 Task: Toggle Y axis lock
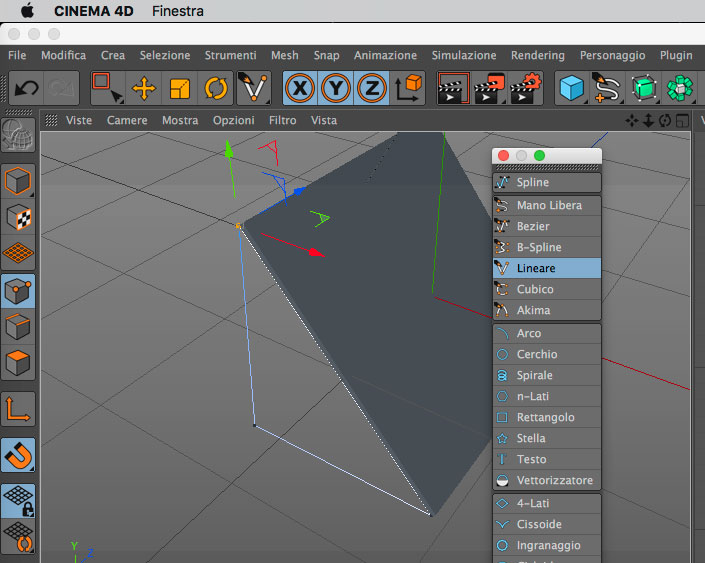(x=336, y=88)
